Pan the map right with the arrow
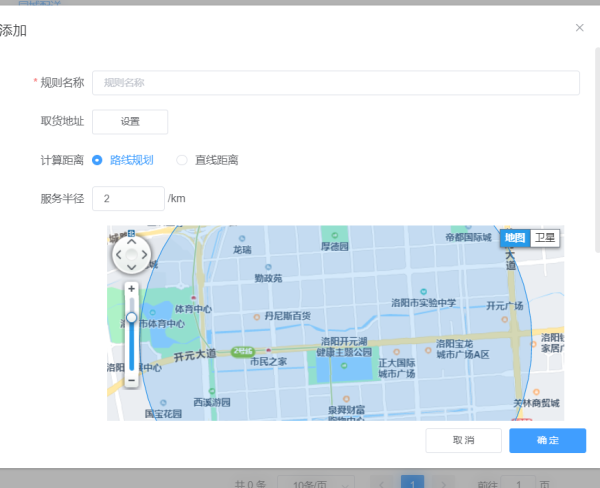The height and width of the screenshot is (488, 600). (x=144, y=255)
